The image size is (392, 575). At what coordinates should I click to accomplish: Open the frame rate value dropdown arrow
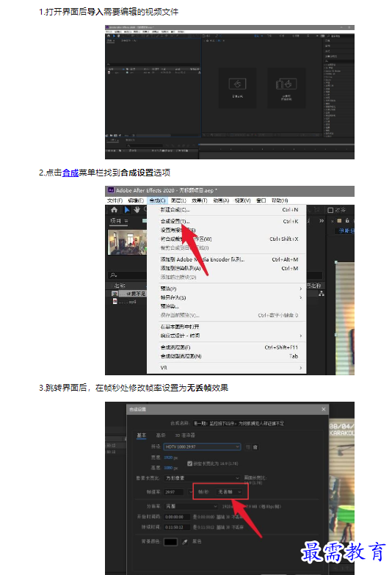pyautogui.click(x=191, y=492)
